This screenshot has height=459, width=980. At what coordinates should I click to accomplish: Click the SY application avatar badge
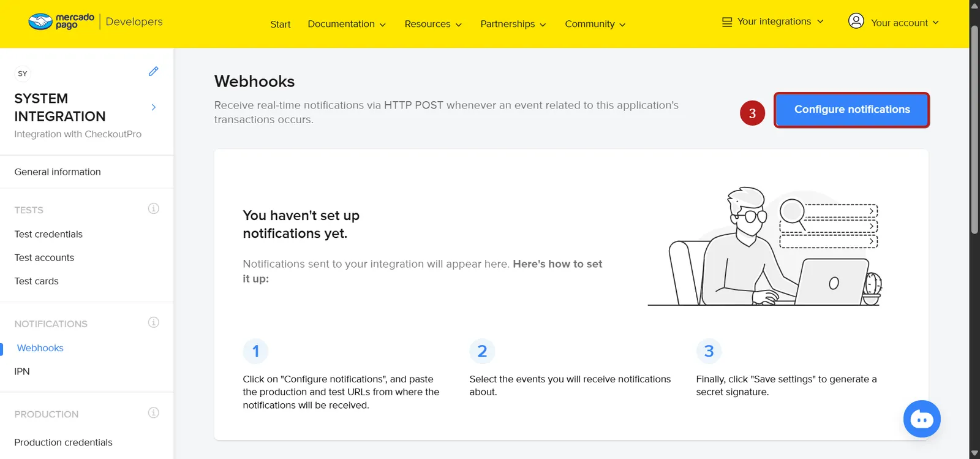pyautogui.click(x=23, y=74)
